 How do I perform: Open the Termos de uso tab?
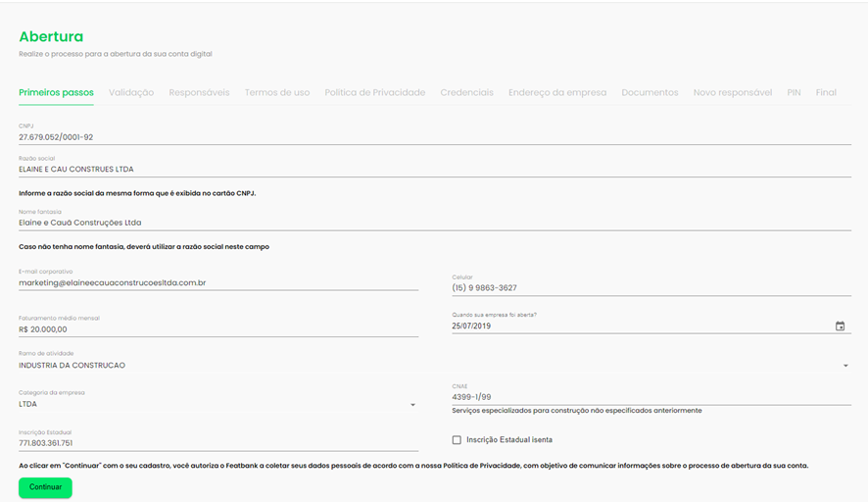[x=277, y=92]
